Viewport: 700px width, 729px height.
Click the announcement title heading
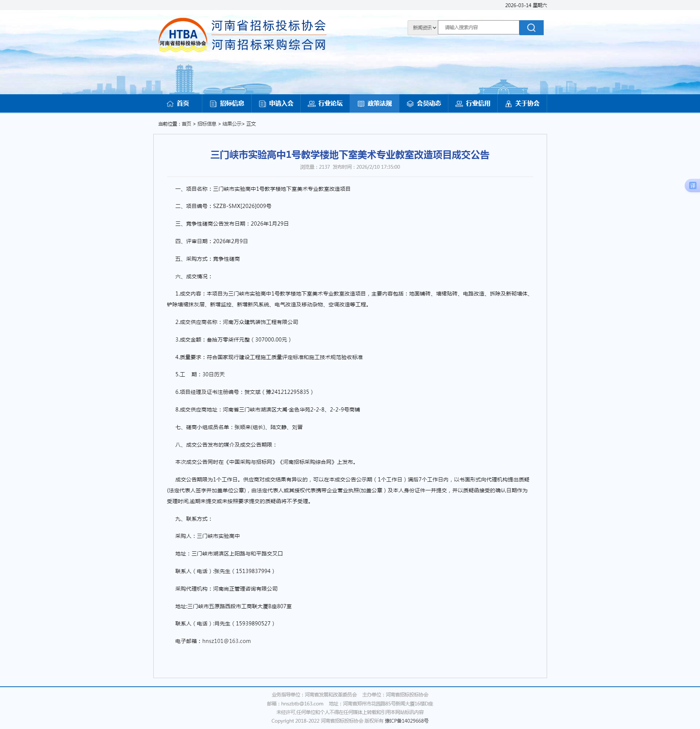pos(350,155)
